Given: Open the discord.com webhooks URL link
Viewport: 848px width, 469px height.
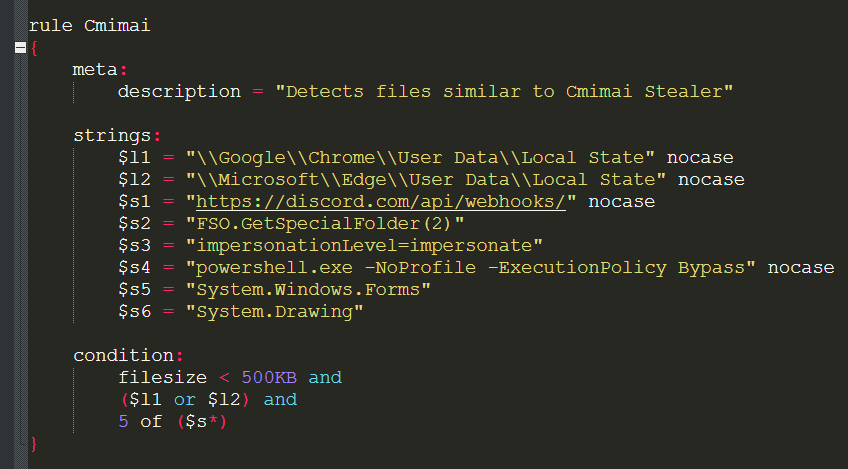Looking at the screenshot, I should 381,202.
